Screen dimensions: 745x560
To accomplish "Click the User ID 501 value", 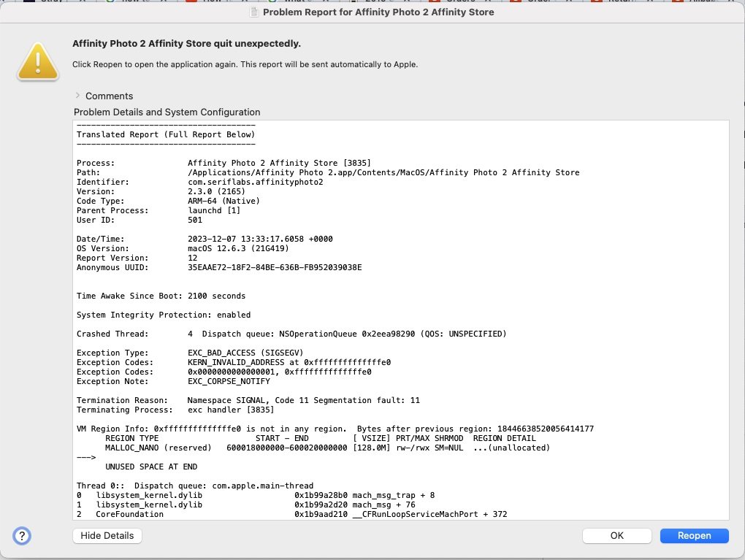I will point(195,220).
